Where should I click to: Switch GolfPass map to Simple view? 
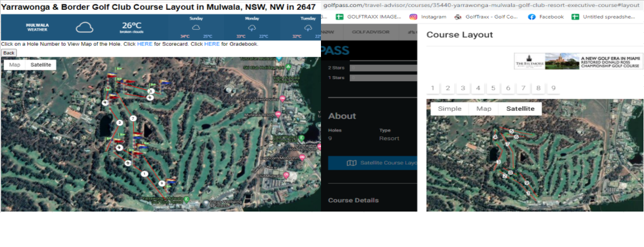coord(450,109)
